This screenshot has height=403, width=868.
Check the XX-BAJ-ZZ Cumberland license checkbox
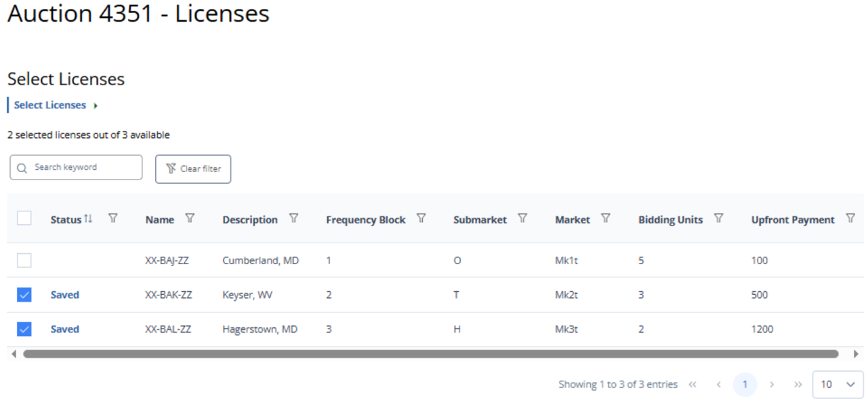click(24, 260)
